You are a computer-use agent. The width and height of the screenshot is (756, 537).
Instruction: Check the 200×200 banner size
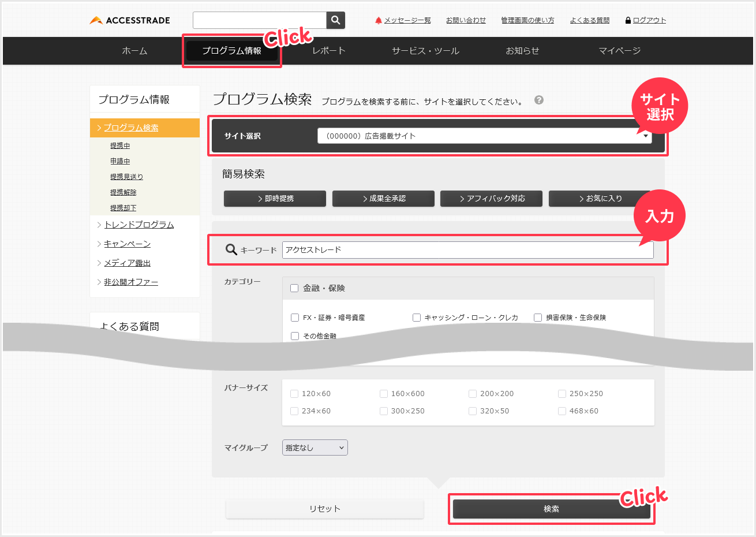(x=473, y=394)
